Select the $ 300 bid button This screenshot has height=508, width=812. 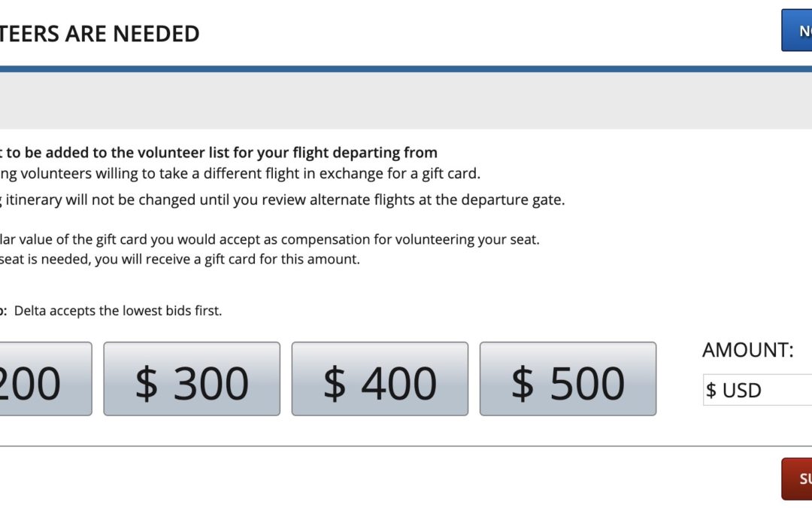point(192,379)
